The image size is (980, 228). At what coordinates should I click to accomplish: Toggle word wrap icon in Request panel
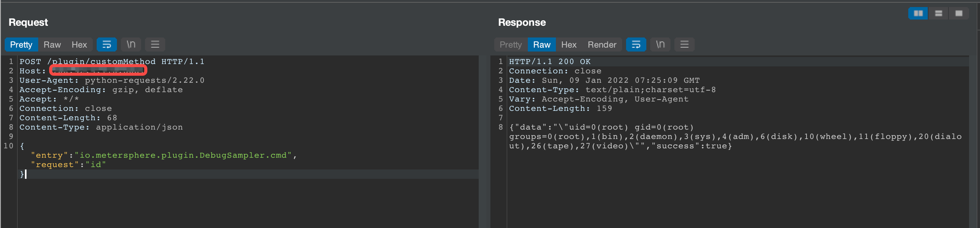point(107,45)
